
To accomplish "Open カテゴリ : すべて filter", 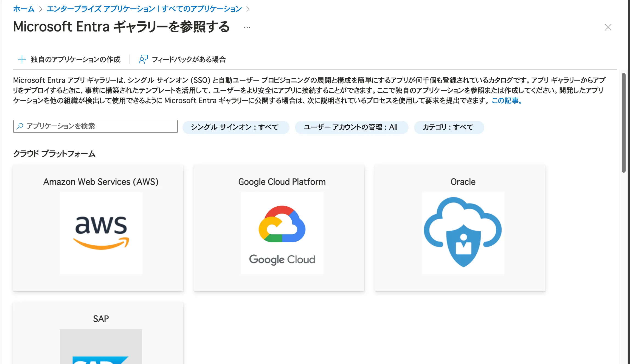I will click(x=449, y=127).
